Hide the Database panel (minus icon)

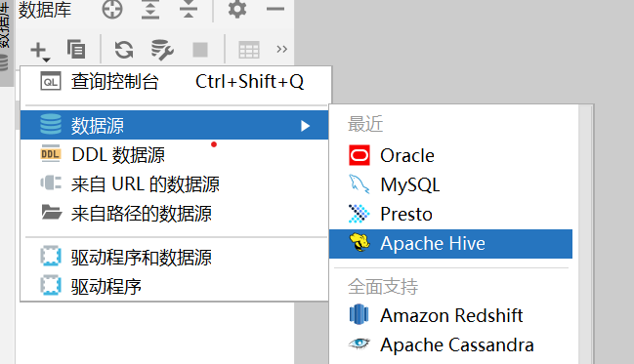click(275, 9)
